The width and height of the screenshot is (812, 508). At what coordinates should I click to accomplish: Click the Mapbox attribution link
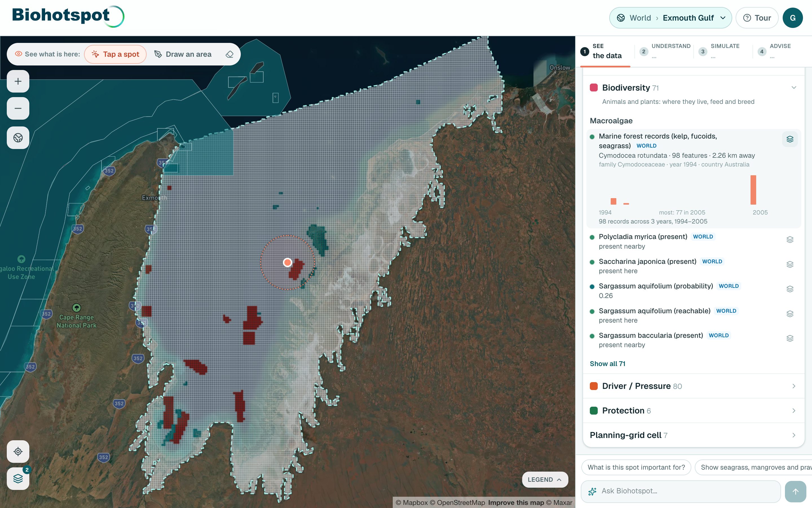pyautogui.click(x=412, y=503)
